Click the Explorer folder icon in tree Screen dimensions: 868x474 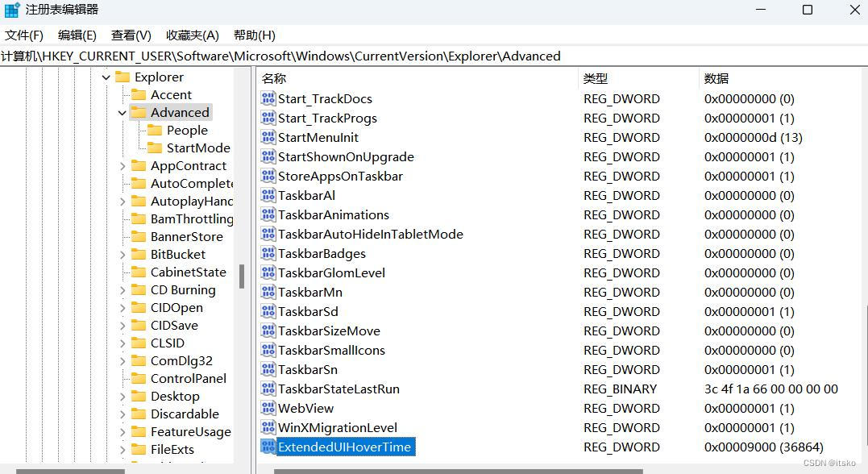pos(123,77)
